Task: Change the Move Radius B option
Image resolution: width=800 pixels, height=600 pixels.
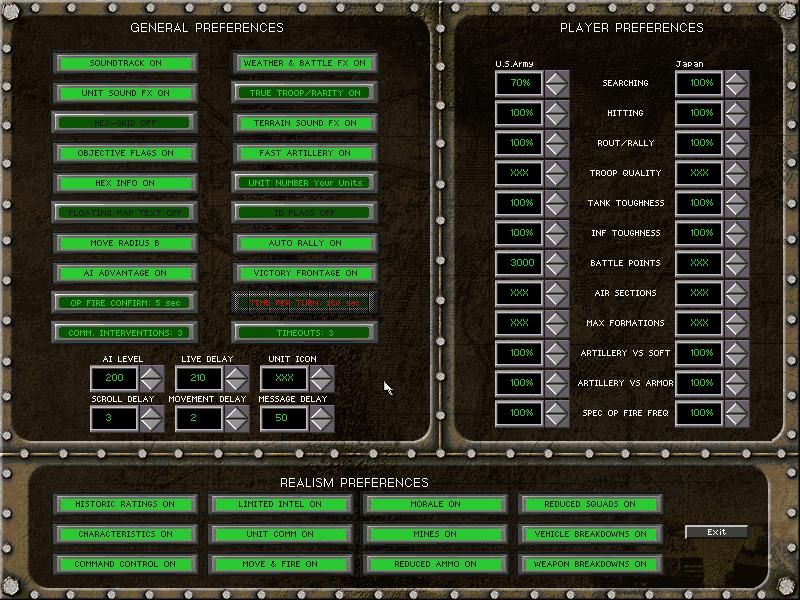Action: pos(125,243)
